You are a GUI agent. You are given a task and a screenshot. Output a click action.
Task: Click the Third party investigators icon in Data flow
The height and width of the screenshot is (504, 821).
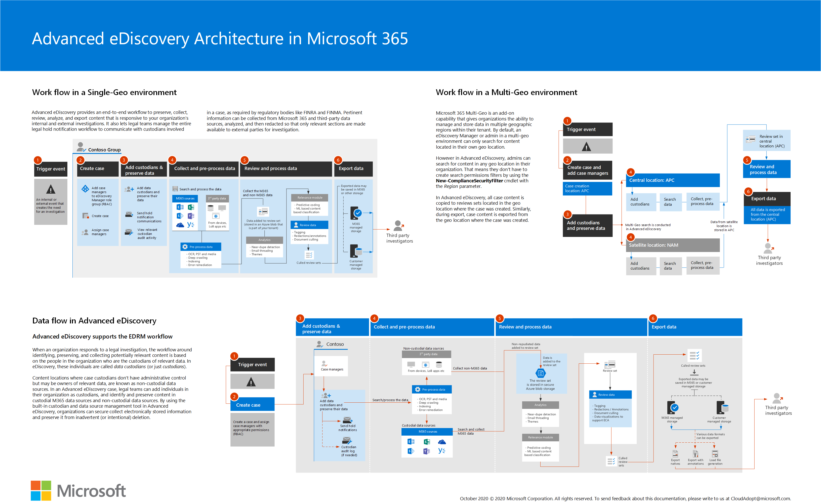pos(778,399)
